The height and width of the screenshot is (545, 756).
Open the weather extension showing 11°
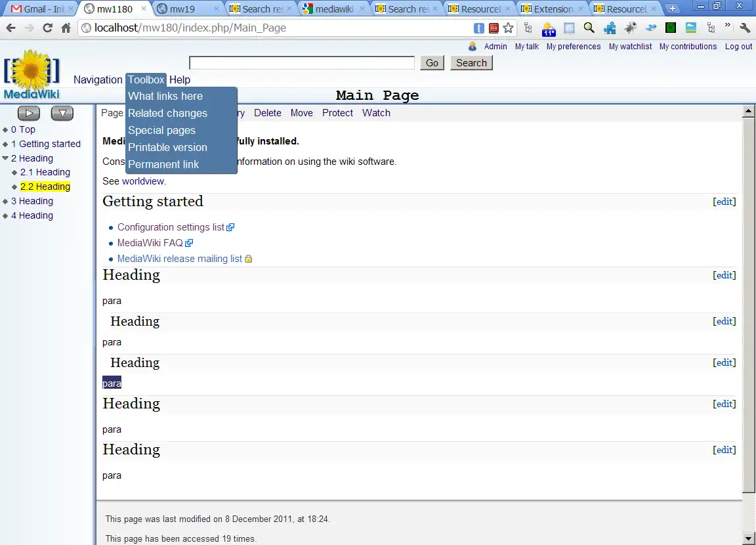(x=549, y=29)
